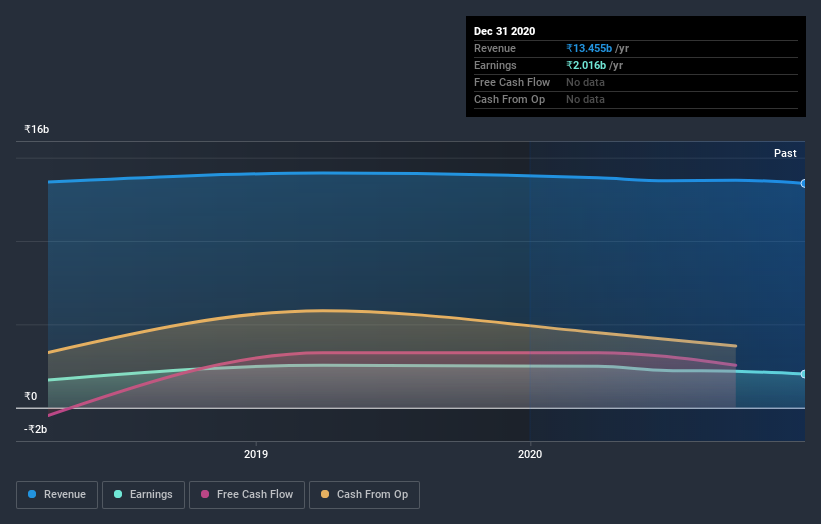Viewport: 821px width, 524px height.
Task: Click the ₹13.455b revenue value
Action: tap(589, 48)
